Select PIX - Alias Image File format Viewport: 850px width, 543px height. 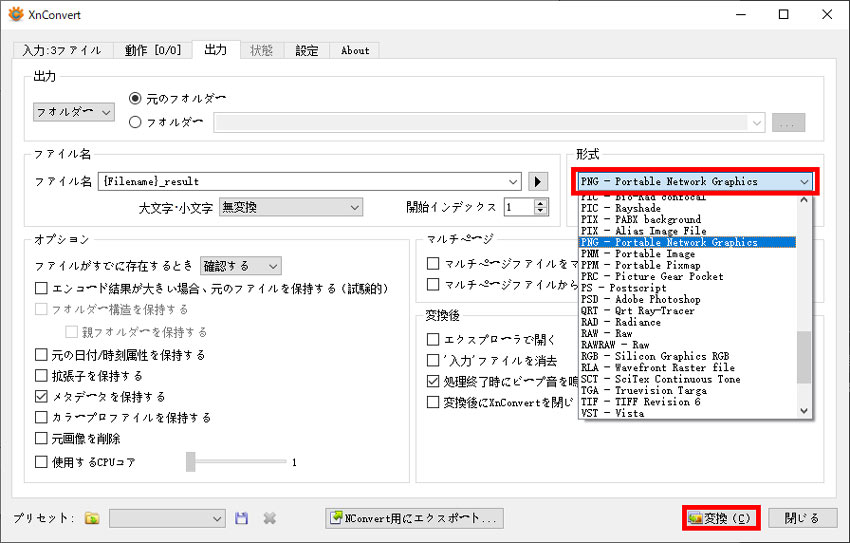pos(687,231)
